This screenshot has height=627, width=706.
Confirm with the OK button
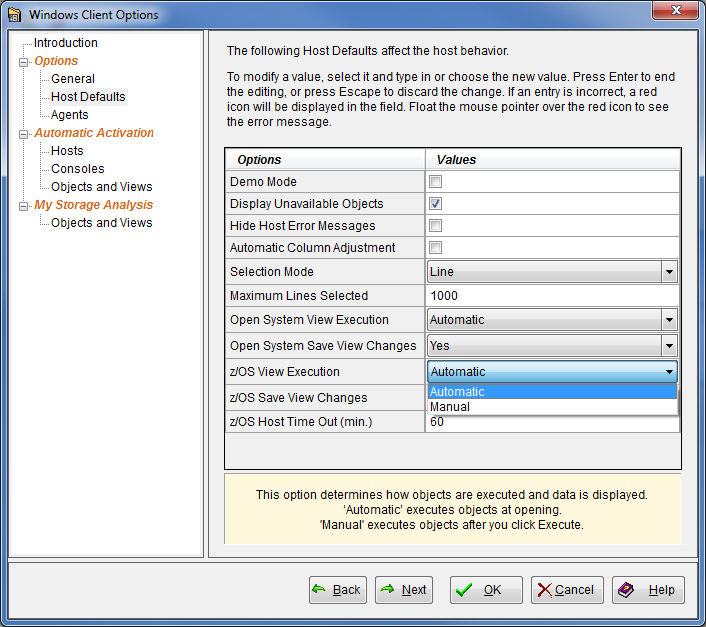coord(486,590)
